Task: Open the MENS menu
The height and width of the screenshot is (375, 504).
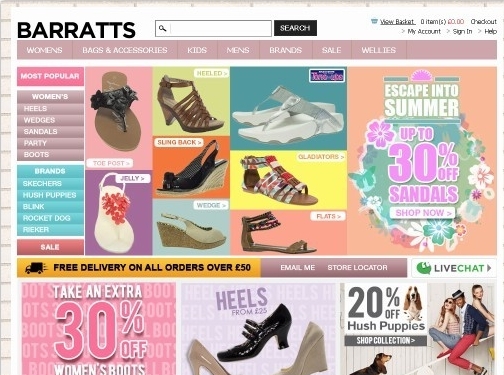Action: [238, 50]
